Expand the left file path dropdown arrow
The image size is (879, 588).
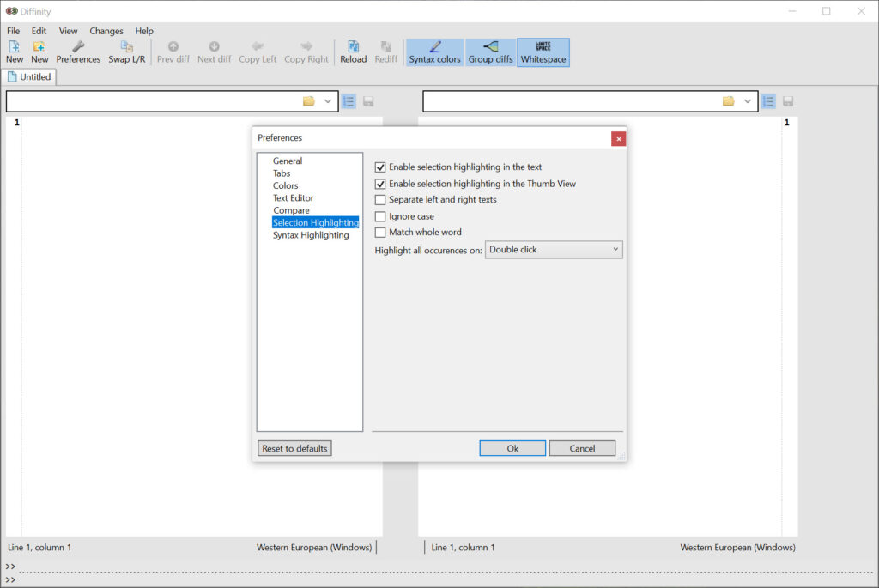click(327, 101)
